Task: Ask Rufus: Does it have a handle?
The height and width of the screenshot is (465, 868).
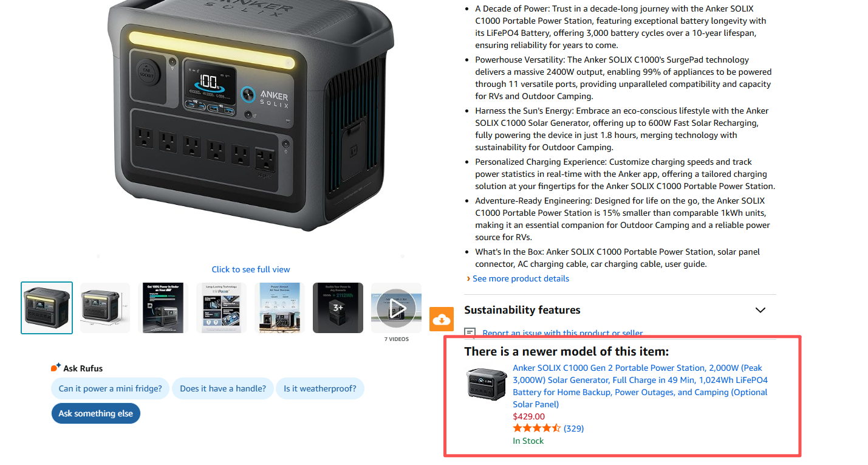Action: [223, 388]
